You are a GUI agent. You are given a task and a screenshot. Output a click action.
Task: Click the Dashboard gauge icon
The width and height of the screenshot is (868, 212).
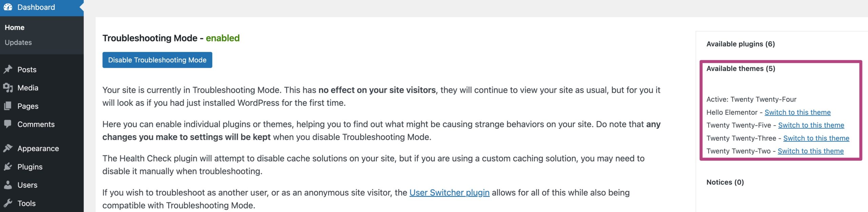click(x=8, y=7)
